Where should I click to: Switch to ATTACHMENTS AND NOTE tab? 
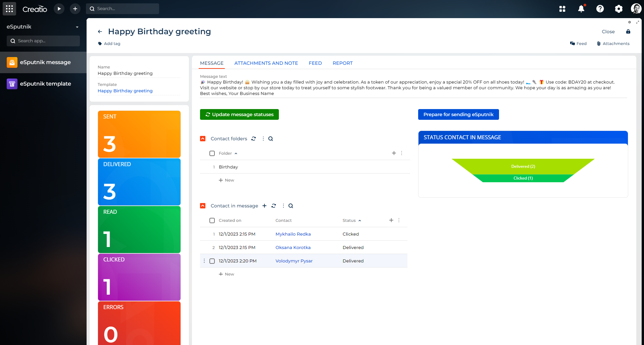pyautogui.click(x=266, y=63)
